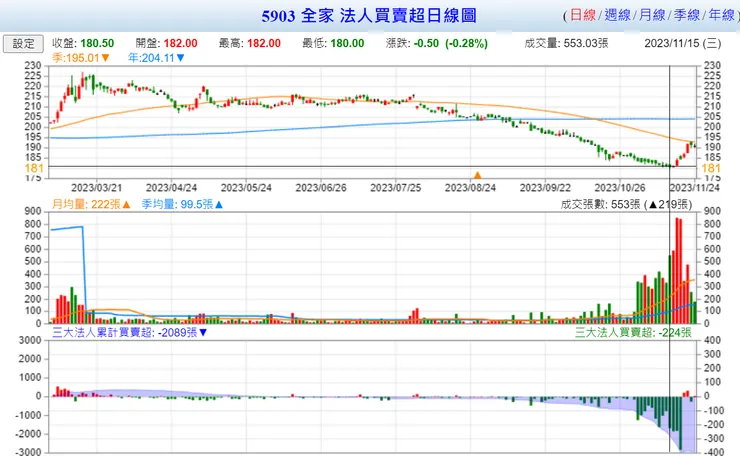Viewport: 740px width, 456px height.
Task: Click the 年:204.11 moving average label
Action: pyautogui.click(x=156, y=58)
